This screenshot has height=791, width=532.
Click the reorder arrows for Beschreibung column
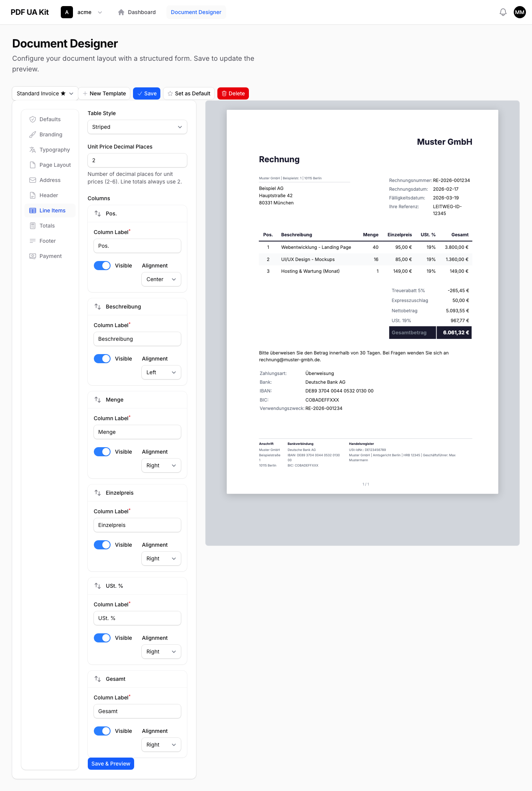point(98,307)
